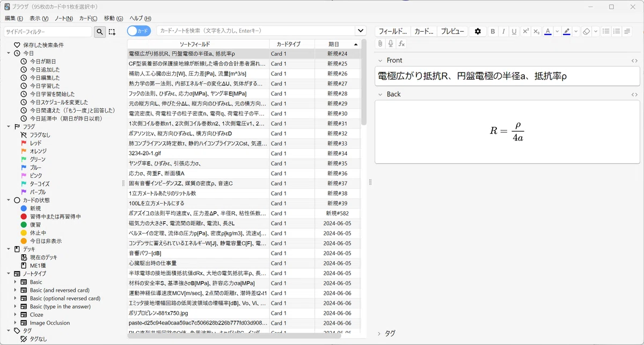The width and height of the screenshot is (644, 345).
Task: Collapse the 今日 tree section
Action: 9,53
